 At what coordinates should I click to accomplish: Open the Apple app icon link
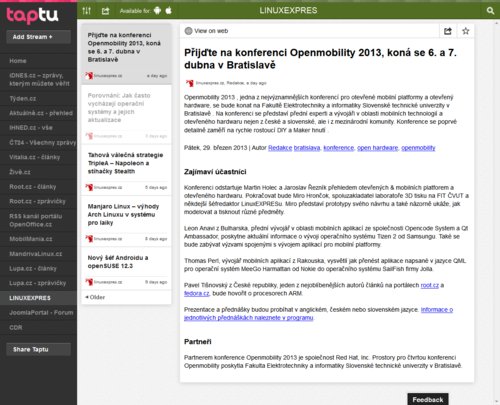169,11
